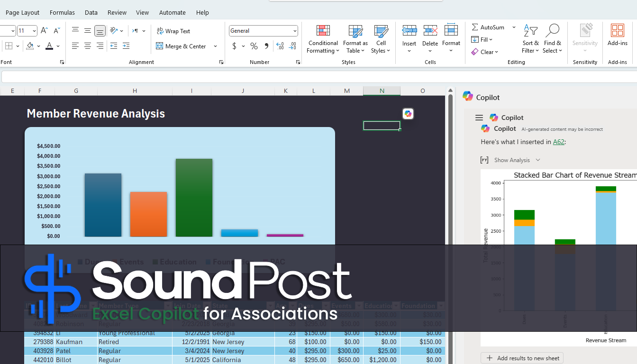The image size is (637, 364).
Task: Click Merge & Center
Action: [x=181, y=46]
